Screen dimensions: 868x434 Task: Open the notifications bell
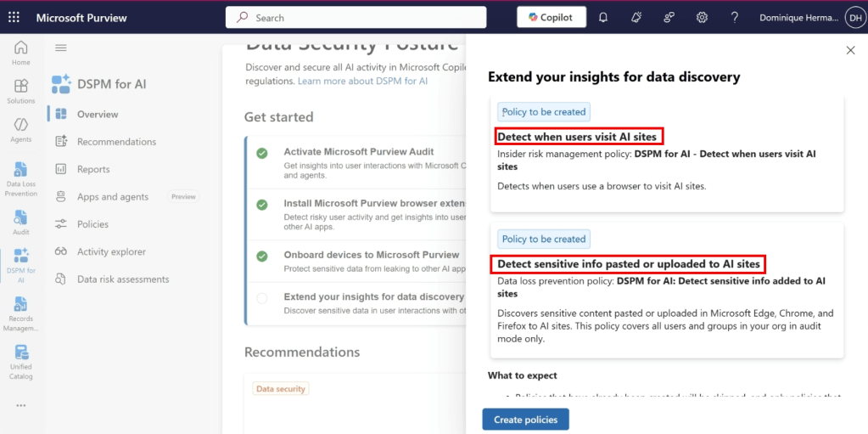point(603,17)
